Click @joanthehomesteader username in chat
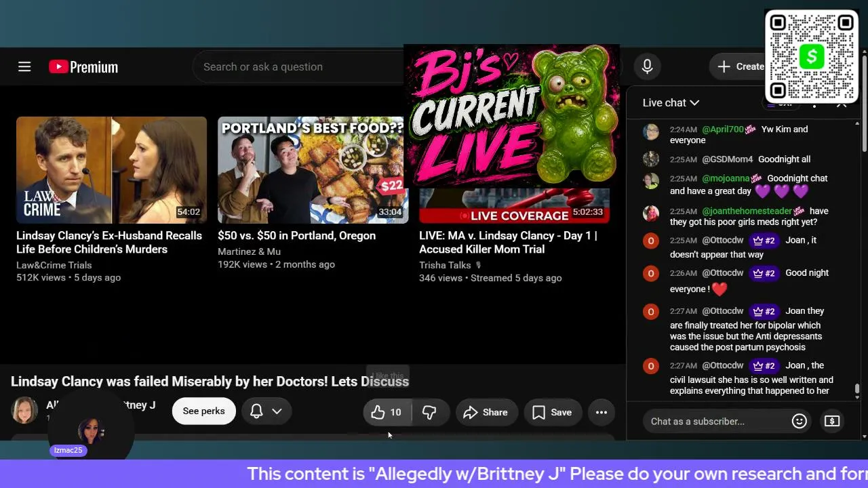 747,211
